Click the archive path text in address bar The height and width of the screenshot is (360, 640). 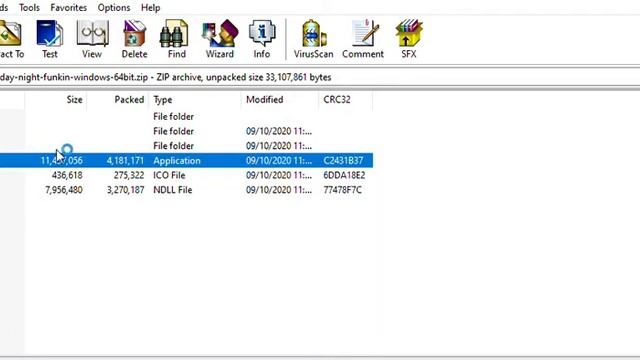[165, 77]
